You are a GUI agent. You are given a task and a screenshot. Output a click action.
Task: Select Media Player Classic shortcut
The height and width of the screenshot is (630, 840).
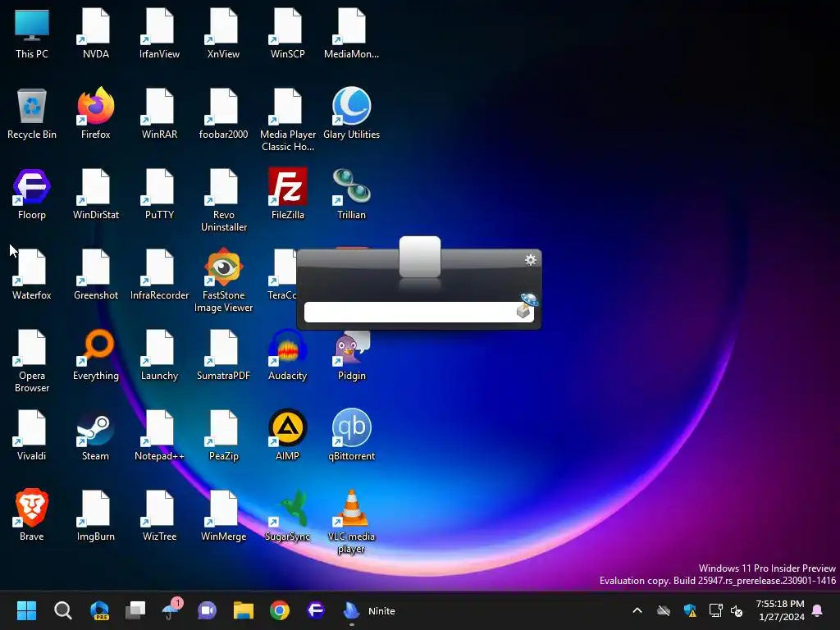coord(288,120)
